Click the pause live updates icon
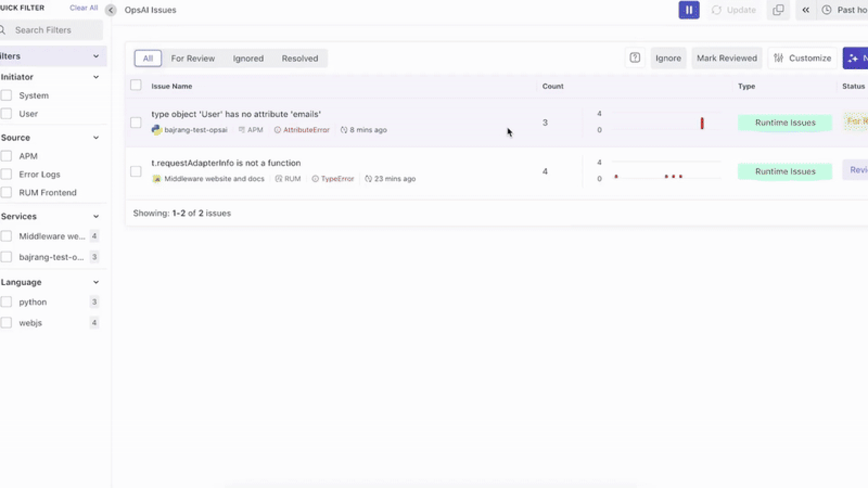Screen dimensions: 868x488 point(689,10)
